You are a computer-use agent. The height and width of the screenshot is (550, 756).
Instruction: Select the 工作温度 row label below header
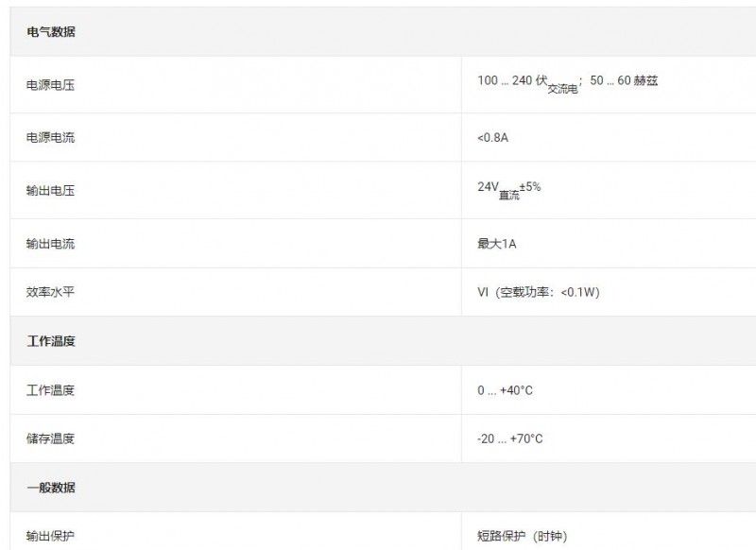click(51, 390)
